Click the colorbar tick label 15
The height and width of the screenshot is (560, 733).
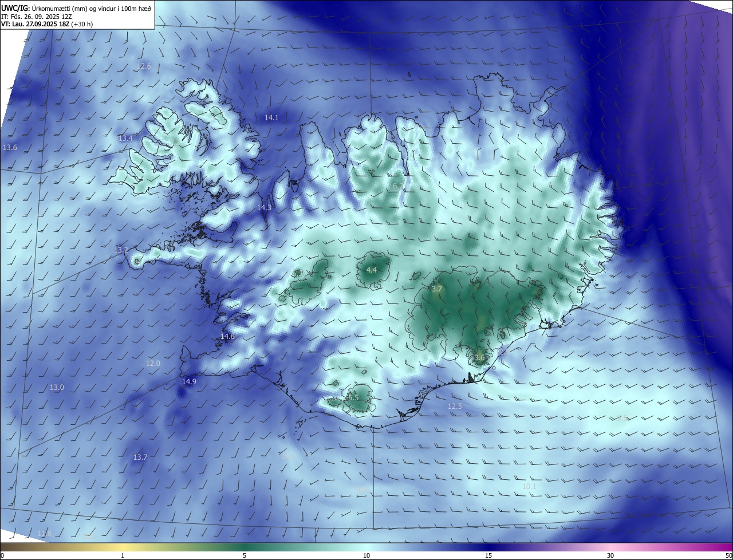point(488,555)
